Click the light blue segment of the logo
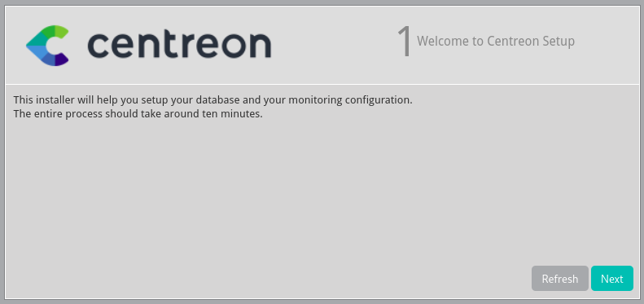 (x=36, y=52)
